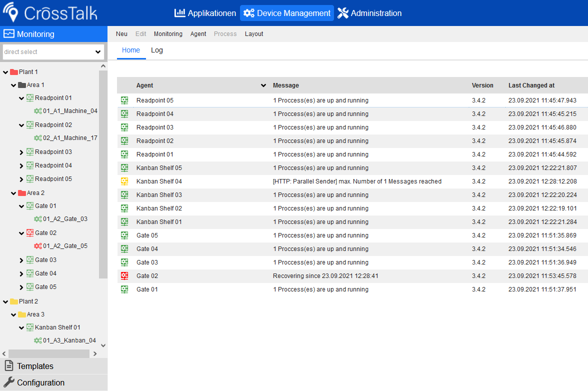The height and width of the screenshot is (391, 588).
Task: Select the 01_A2_Gate_03 tree item
Action: click(65, 219)
